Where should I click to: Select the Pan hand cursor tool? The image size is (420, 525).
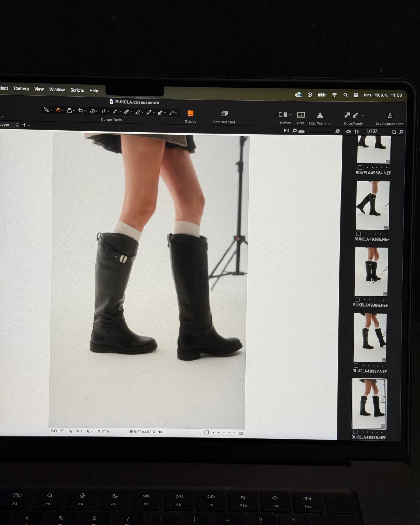click(x=58, y=110)
